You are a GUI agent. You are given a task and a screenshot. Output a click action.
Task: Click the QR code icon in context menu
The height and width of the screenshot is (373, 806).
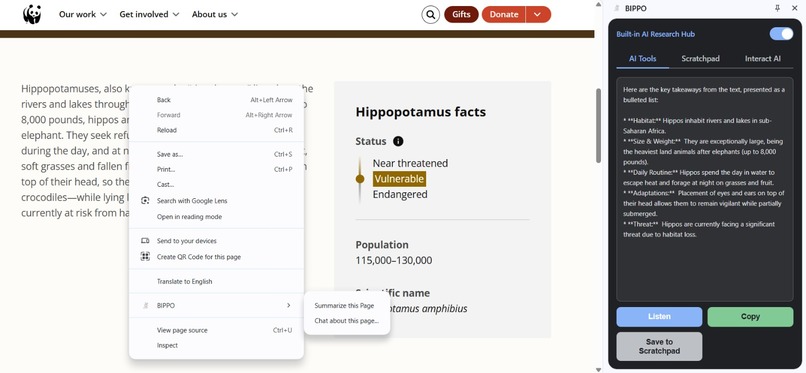(x=145, y=257)
